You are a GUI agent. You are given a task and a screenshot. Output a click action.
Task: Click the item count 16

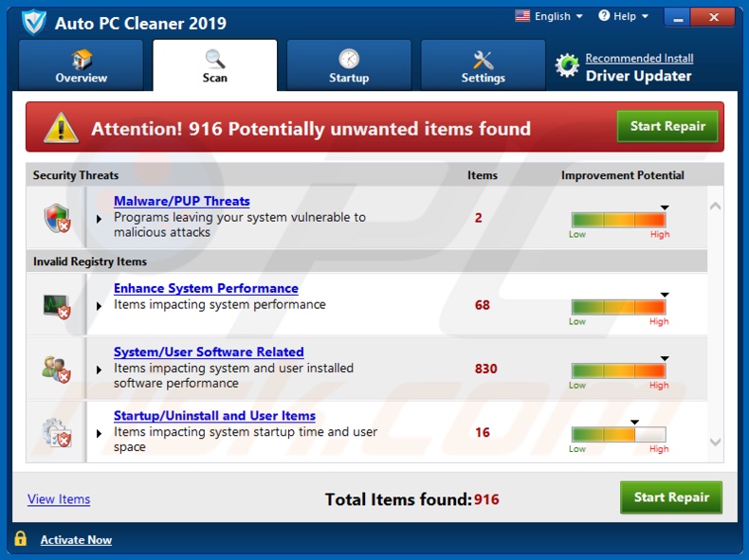(x=483, y=432)
